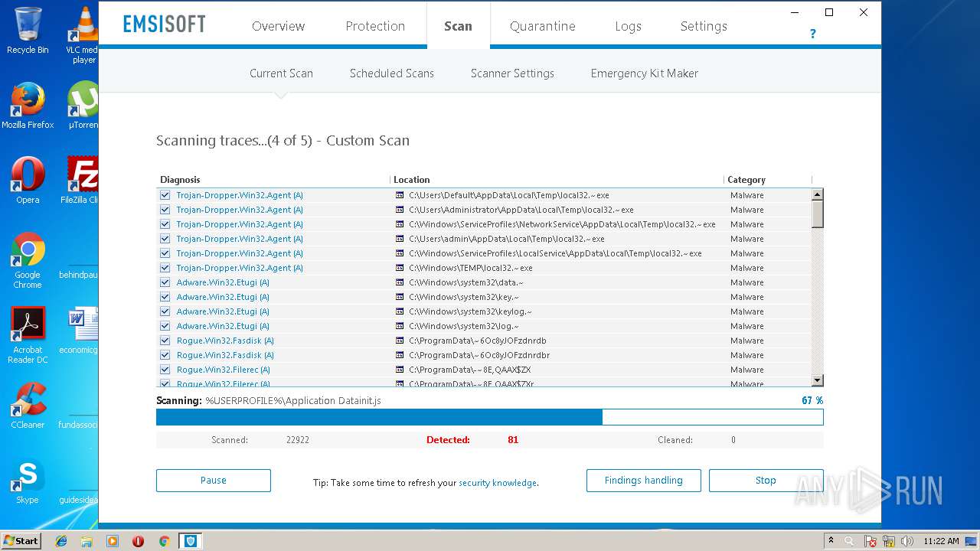
Task: Go to the Quarantine tab
Action: 543,26
